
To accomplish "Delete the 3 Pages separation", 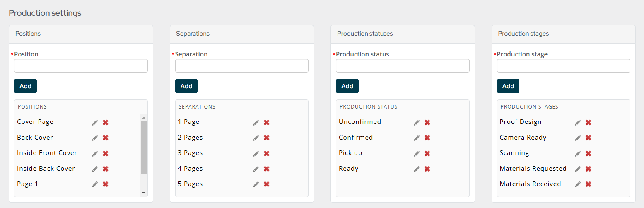I will pyautogui.click(x=267, y=153).
